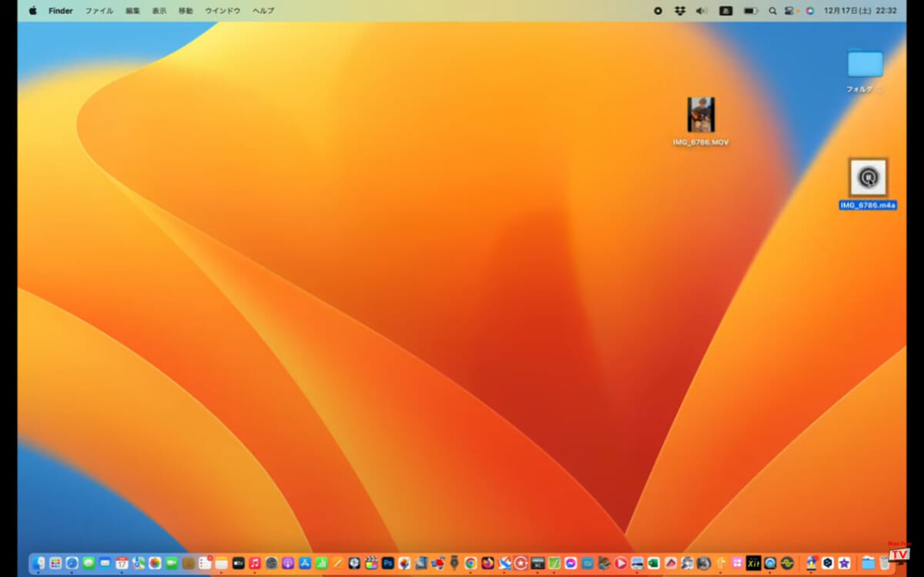Click the Dropbox menu bar icon

[x=680, y=11]
